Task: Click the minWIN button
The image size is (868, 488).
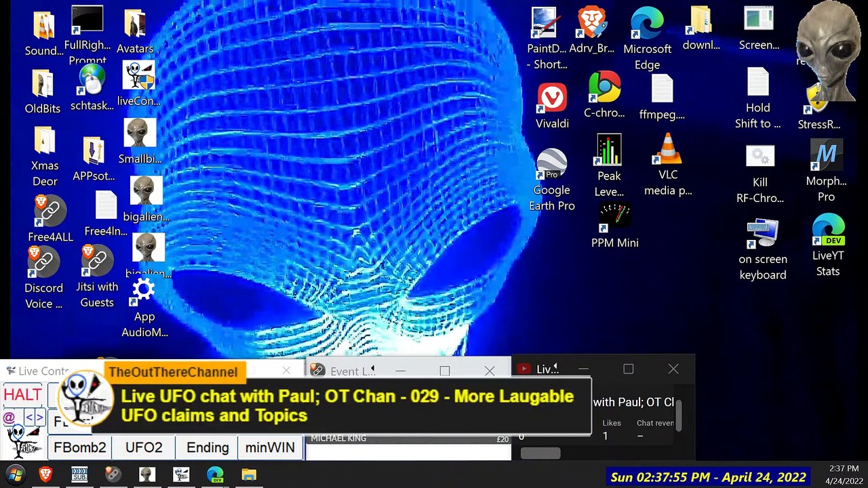Action: pyautogui.click(x=270, y=447)
